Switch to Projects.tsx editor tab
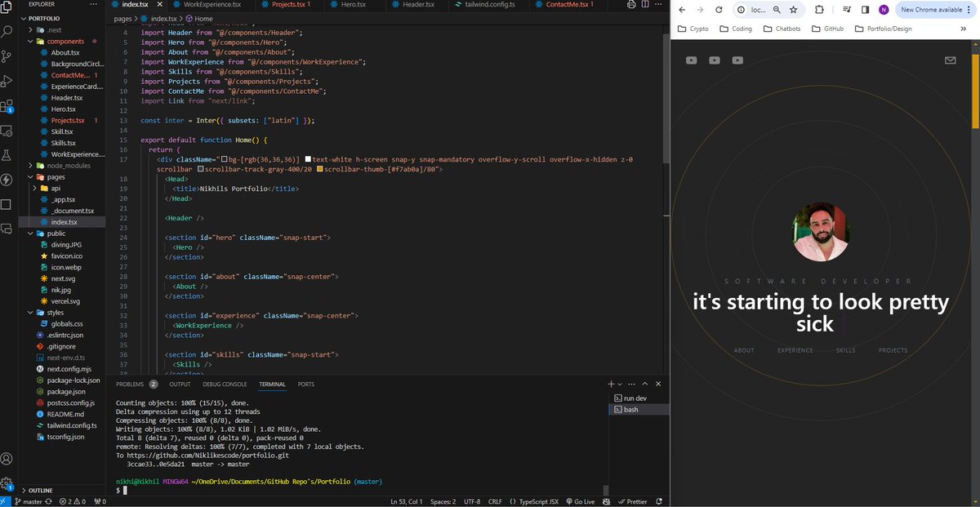 [x=291, y=5]
